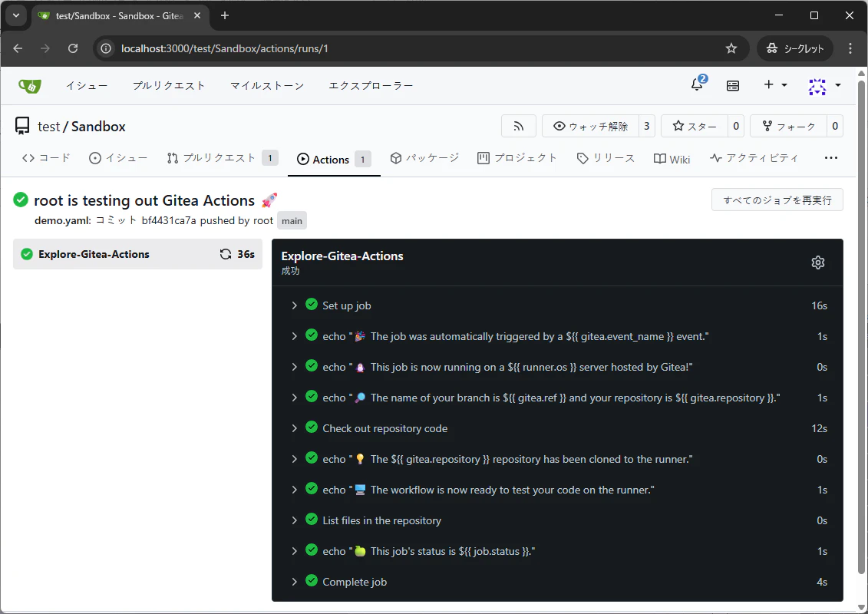View site information in the address bar
Viewport: 868px width, 614px height.
(106, 48)
